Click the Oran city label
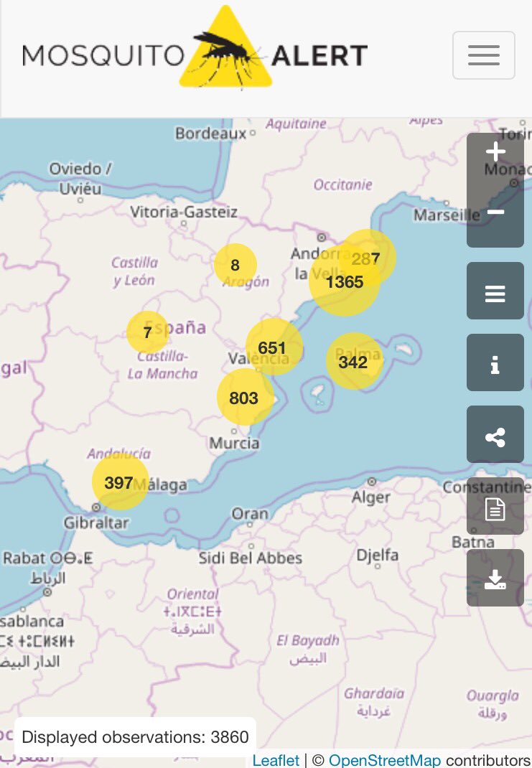 250,514
